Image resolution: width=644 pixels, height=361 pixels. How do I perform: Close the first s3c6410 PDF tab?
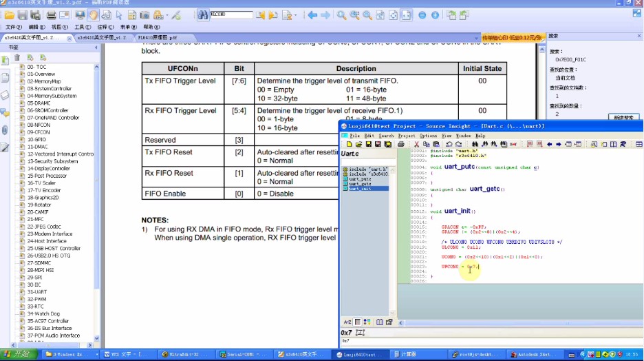click(69, 39)
